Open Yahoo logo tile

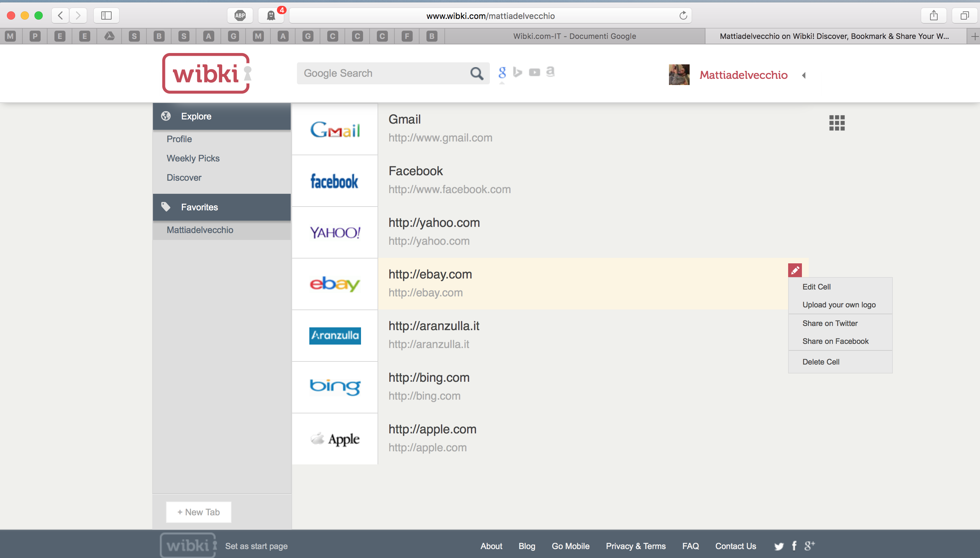coord(335,233)
